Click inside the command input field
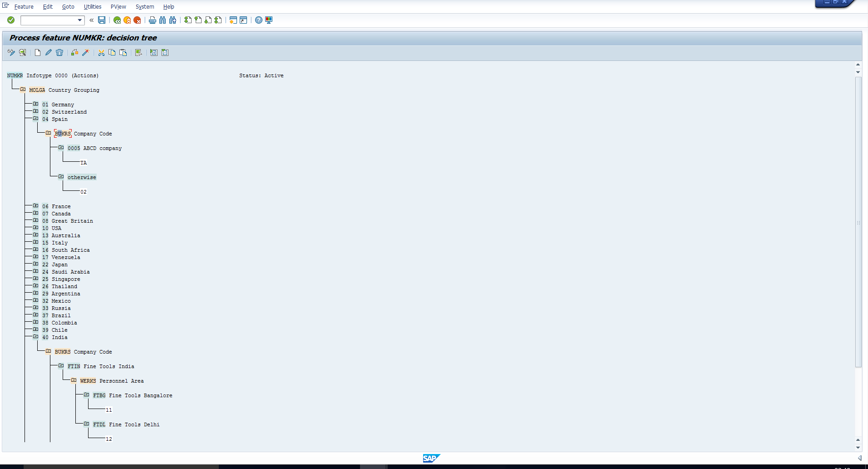The image size is (868, 469). 49,20
